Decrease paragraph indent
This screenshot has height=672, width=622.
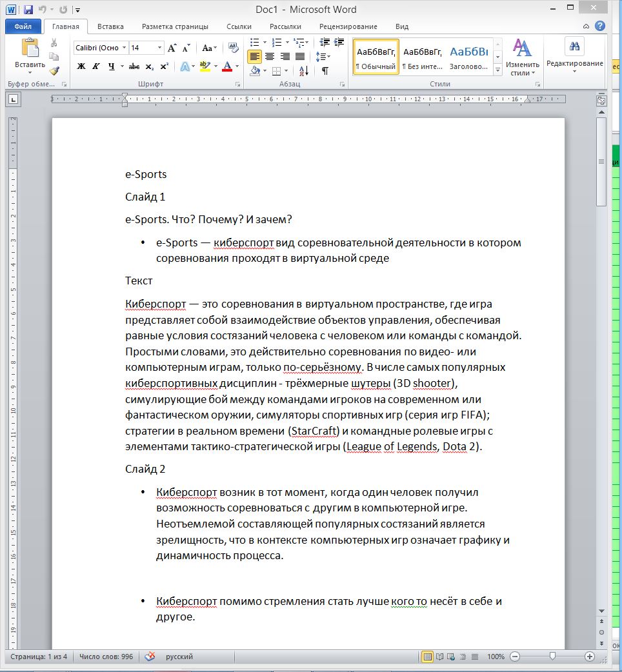[x=325, y=42]
